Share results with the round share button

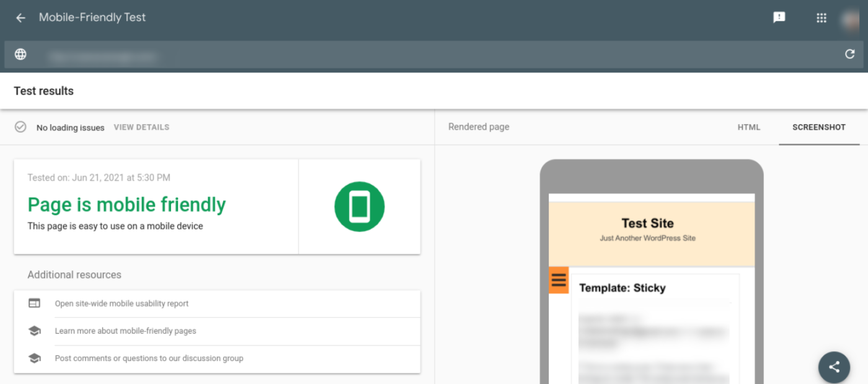coord(834,367)
